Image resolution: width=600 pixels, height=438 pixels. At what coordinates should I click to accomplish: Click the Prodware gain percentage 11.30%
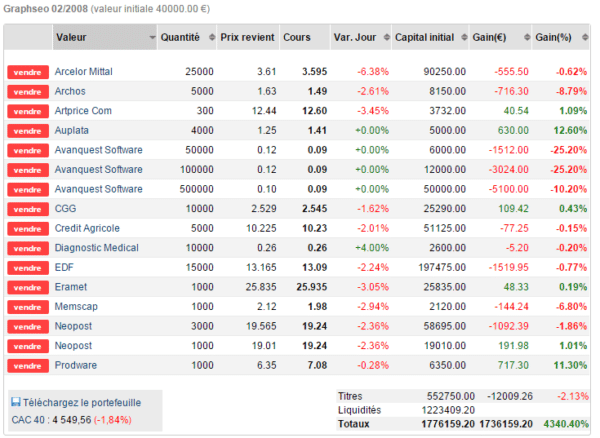tap(570, 365)
